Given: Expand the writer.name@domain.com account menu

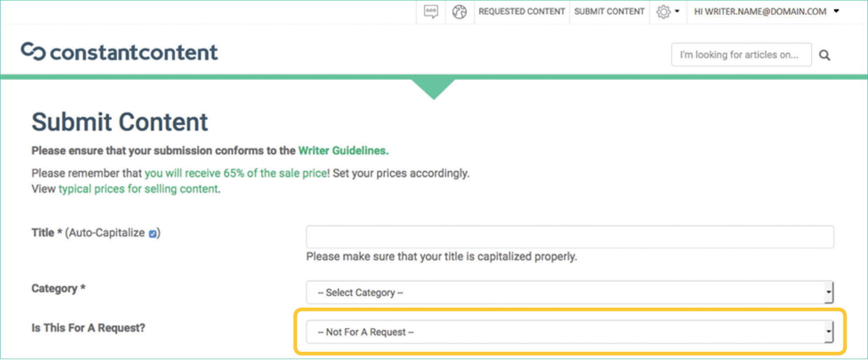Looking at the screenshot, I should 766,12.
